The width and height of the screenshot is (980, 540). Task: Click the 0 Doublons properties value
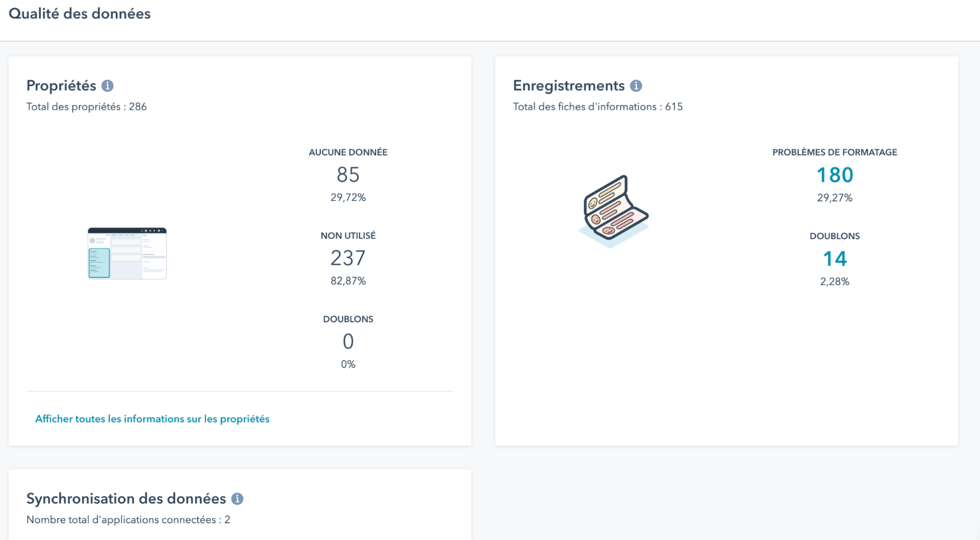coord(348,342)
